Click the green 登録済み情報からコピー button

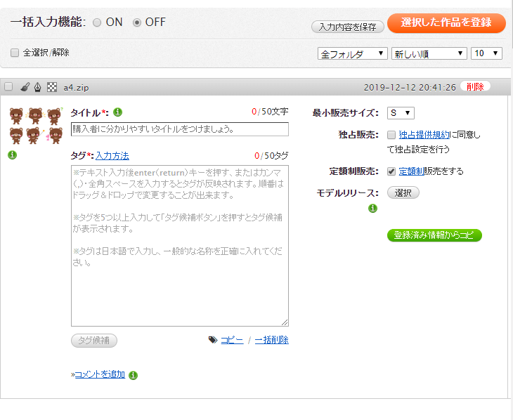pyautogui.click(x=434, y=235)
